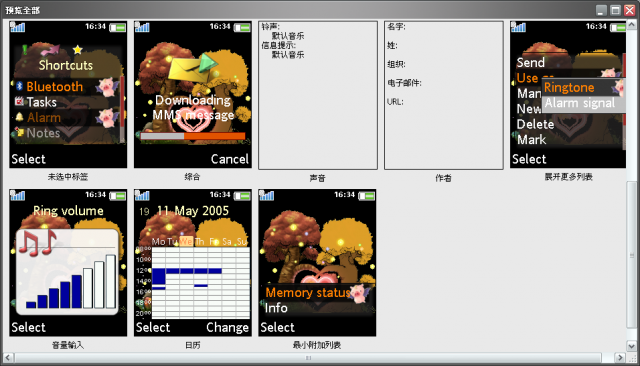Click Select softkey in calendar preview

153,327
